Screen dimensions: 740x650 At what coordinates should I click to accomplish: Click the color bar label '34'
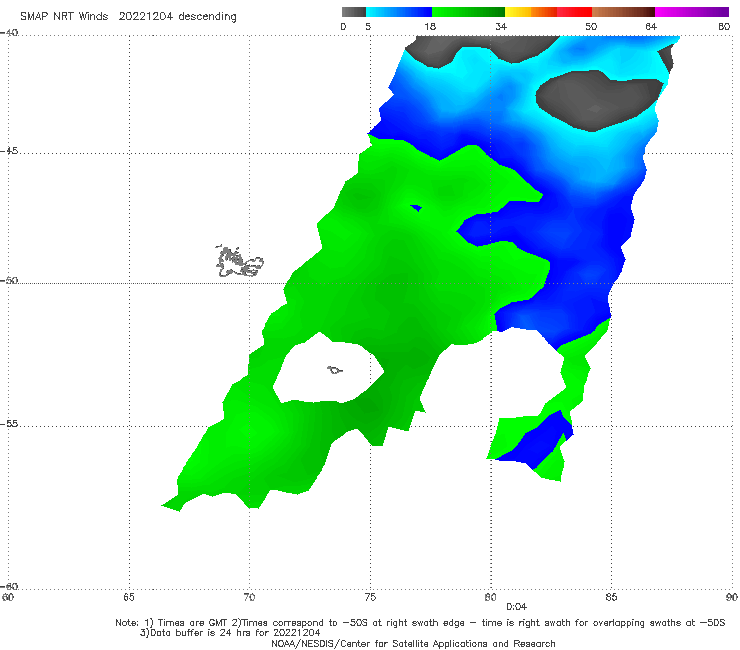tap(501, 26)
